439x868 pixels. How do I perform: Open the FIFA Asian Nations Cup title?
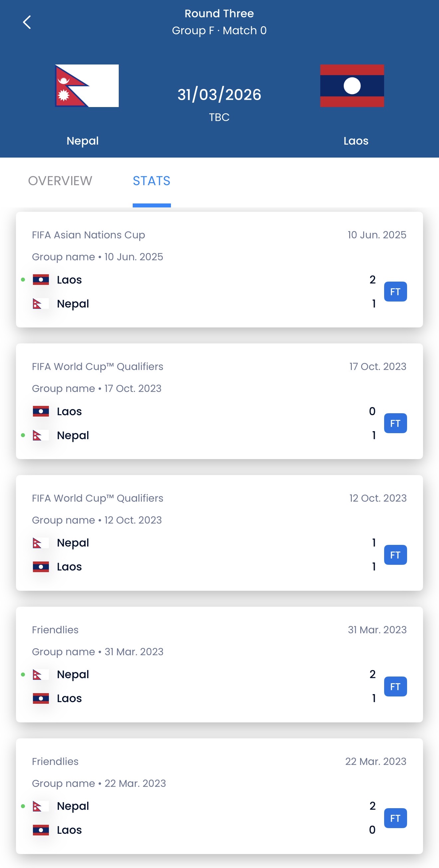[x=88, y=235]
